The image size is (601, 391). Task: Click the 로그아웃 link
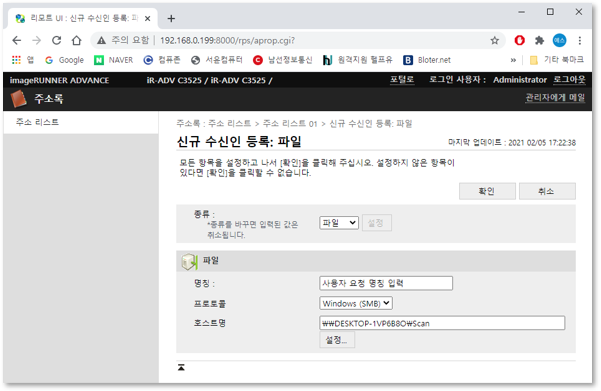[x=569, y=79]
